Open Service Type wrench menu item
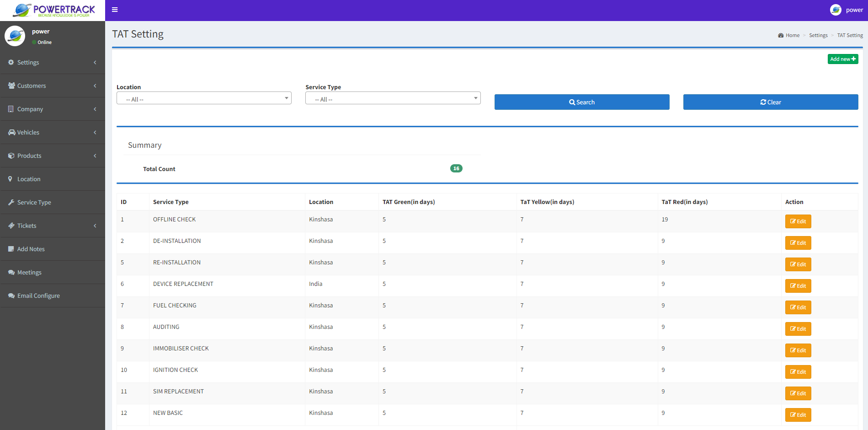 click(x=34, y=202)
